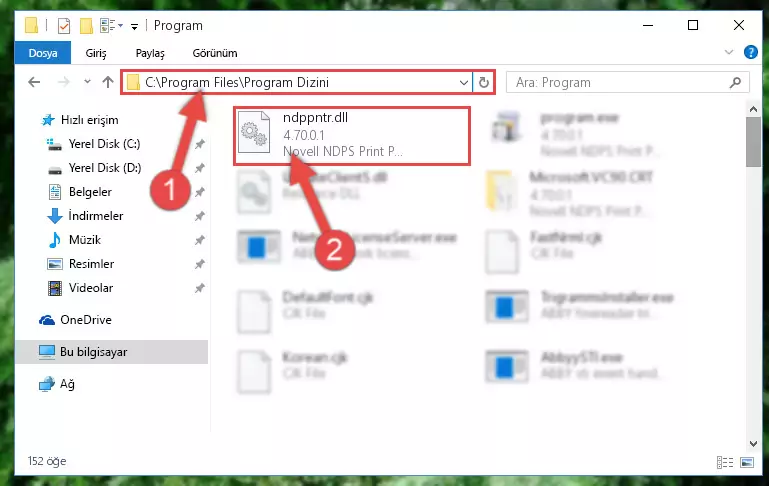Image resolution: width=769 pixels, height=486 pixels.
Task: Expand the address bar history dropdown
Action: [x=463, y=82]
